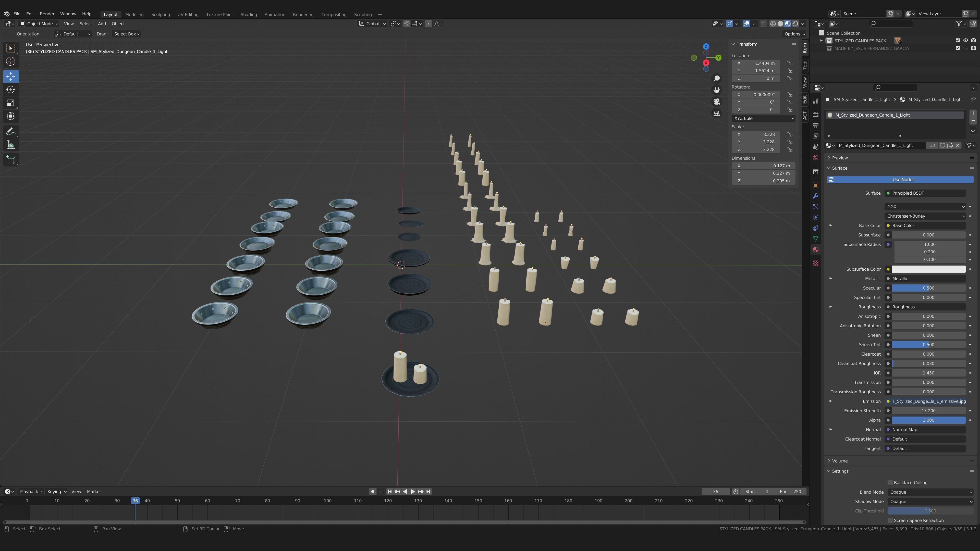Viewport: 980px width, 551px height.
Task: Activate the Measure tool
Action: coord(11,145)
